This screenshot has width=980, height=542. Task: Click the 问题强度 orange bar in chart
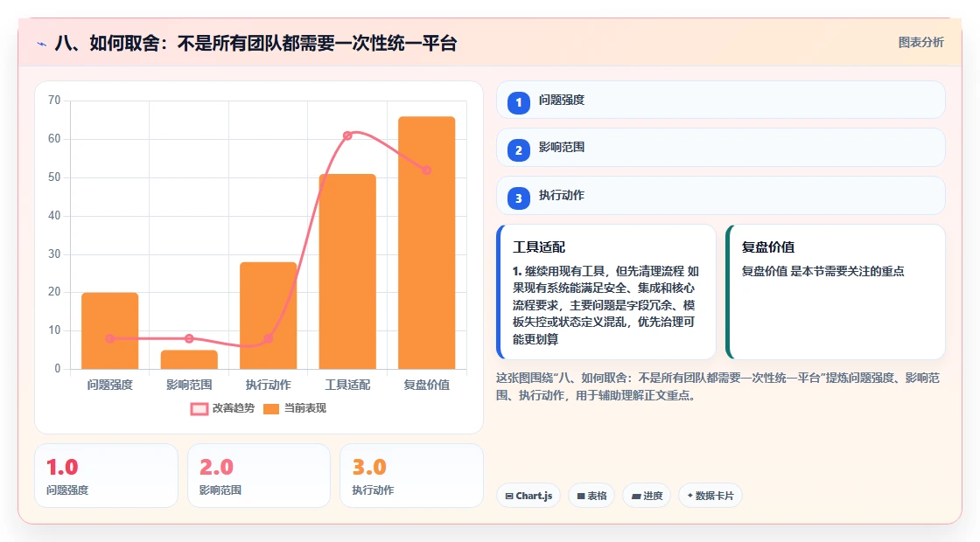(110, 331)
